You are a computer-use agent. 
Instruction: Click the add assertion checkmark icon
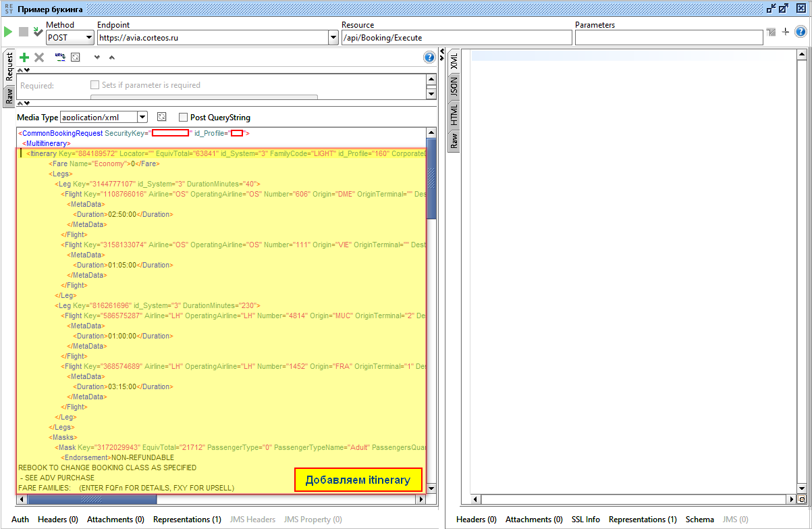click(x=38, y=32)
